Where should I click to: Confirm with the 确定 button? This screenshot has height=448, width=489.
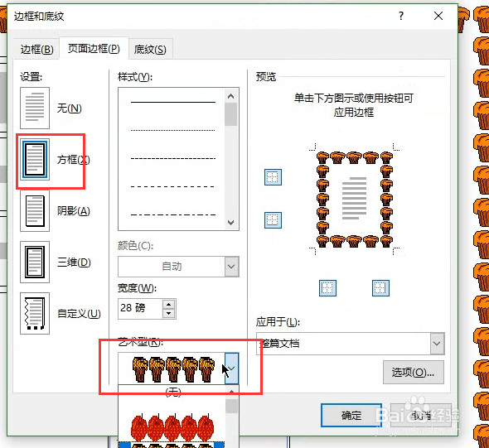point(351,415)
